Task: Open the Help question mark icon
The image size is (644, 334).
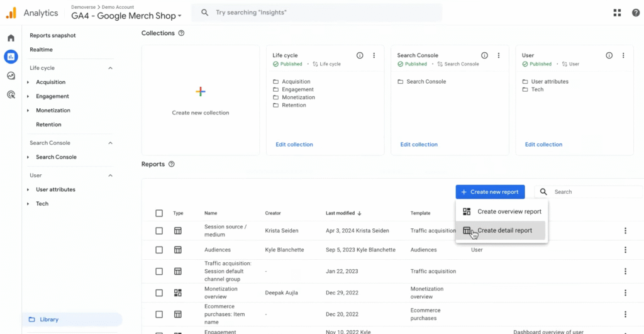Action: coord(636,13)
